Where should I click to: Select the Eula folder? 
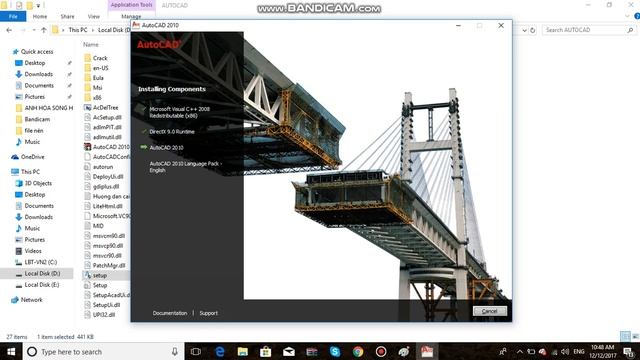(x=98, y=78)
